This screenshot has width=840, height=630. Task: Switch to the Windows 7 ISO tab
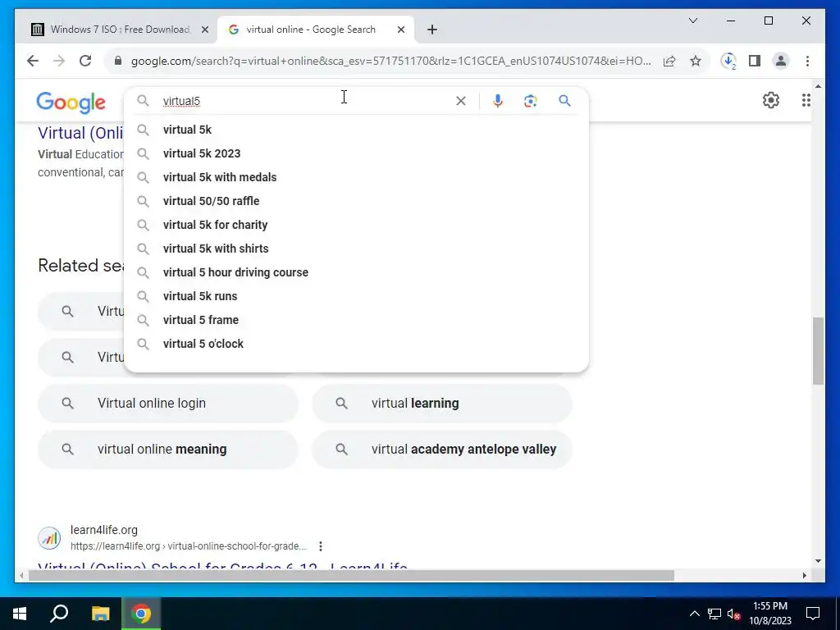pos(119,30)
